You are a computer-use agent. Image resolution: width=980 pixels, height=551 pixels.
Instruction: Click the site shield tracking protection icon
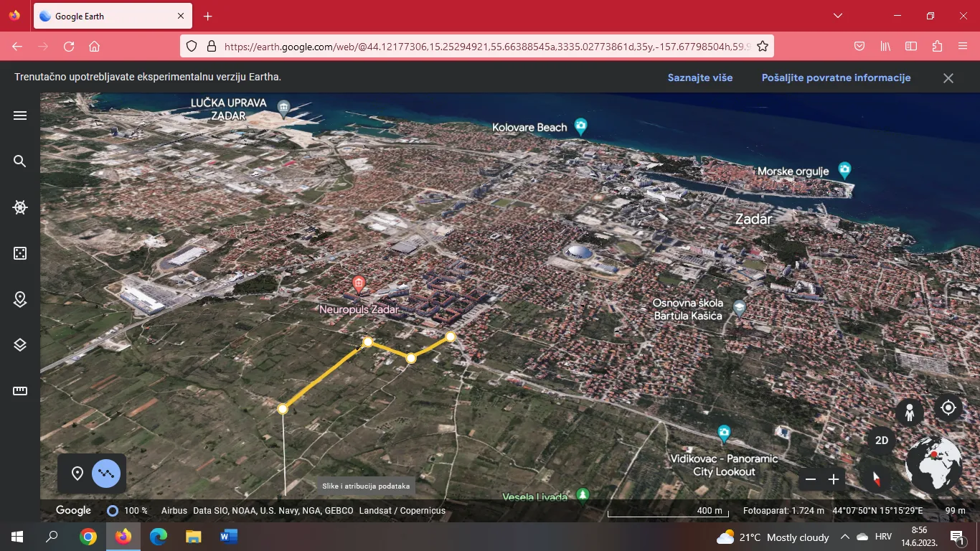tap(192, 47)
